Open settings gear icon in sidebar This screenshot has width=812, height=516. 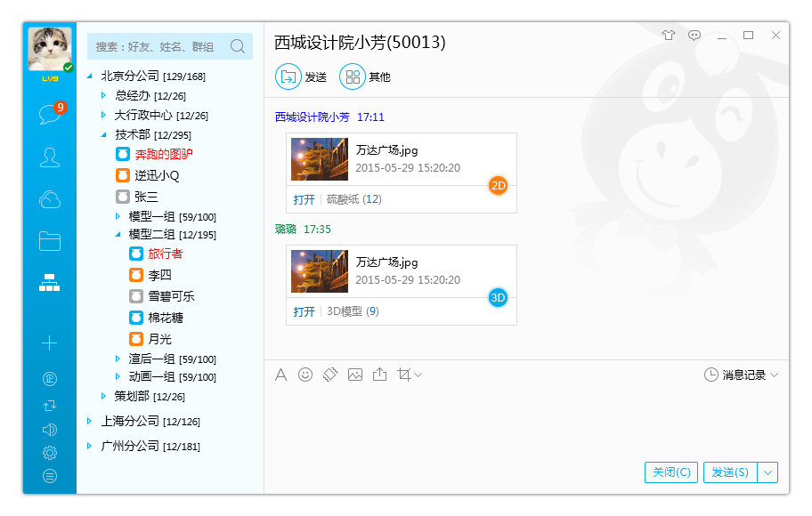[50, 453]
